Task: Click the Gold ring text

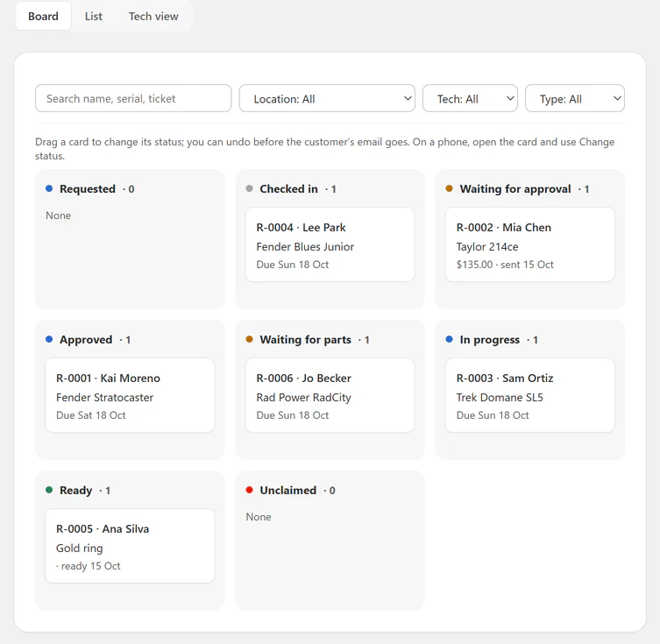Action: coord(80,548)
